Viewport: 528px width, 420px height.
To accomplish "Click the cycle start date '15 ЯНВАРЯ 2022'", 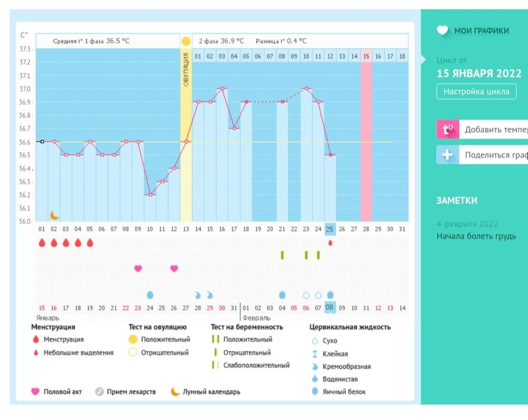I will (479, 73).
